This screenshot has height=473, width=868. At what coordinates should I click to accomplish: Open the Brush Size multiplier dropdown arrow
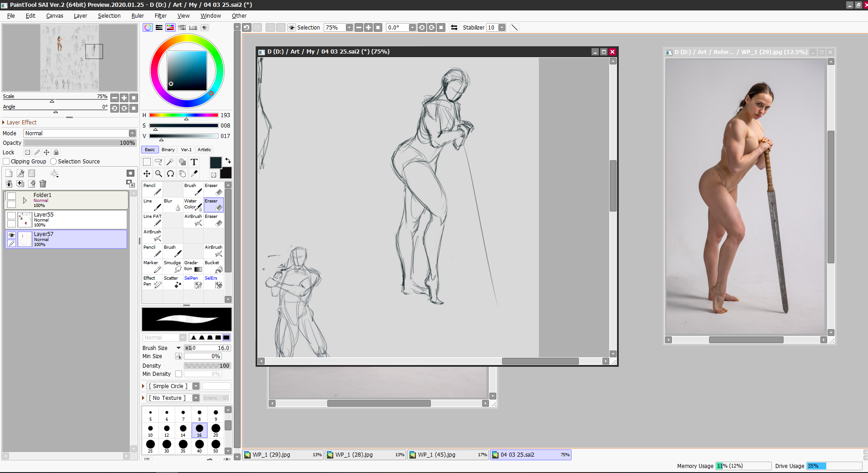178,348
